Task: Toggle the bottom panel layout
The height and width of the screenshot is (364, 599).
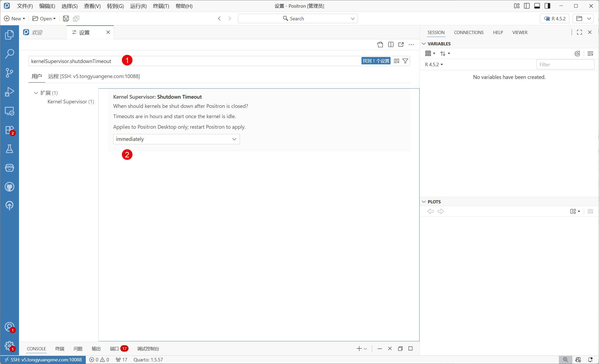Action: click(x=537, y=6)
